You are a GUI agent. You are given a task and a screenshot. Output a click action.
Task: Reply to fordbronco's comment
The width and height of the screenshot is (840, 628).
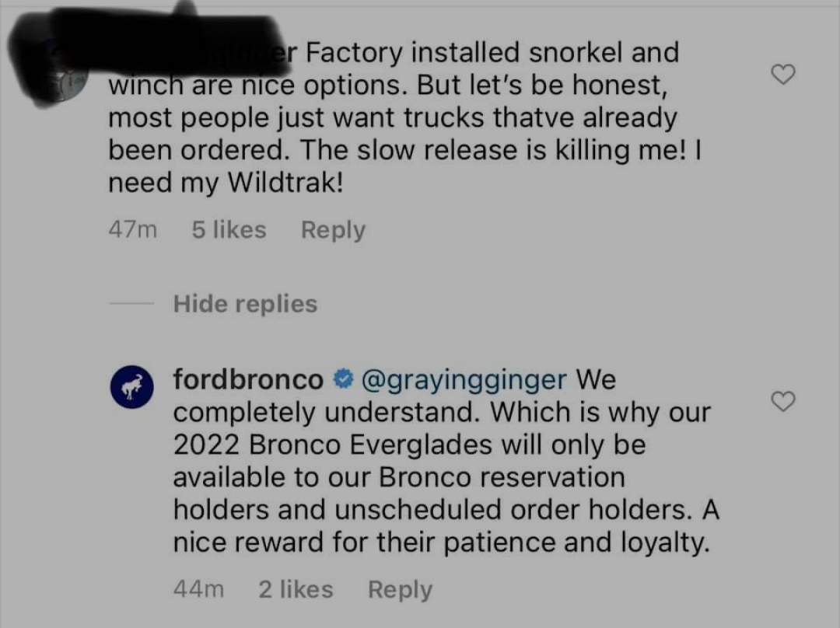point(401,590)
